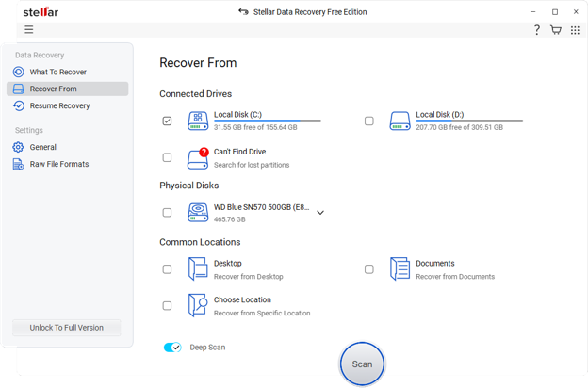Click Unlock To Full Version button
This screenshot has width=588, height=388.
tap(66, 328)
